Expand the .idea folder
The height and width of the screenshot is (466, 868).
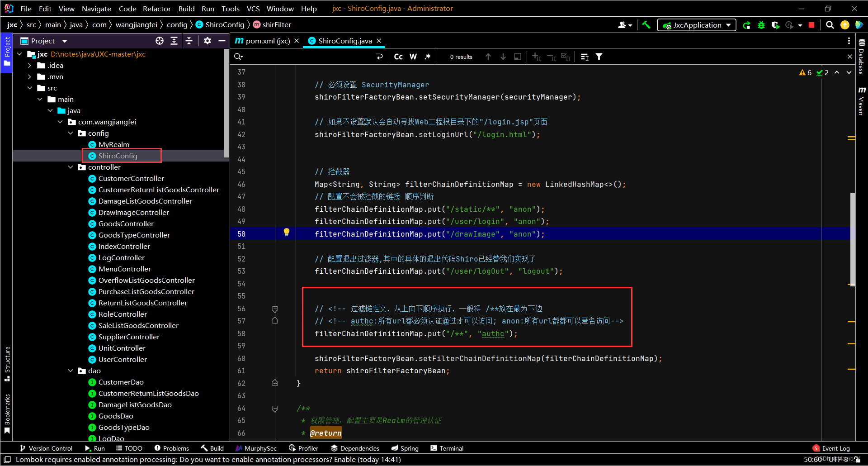click(x=29, y=65)
